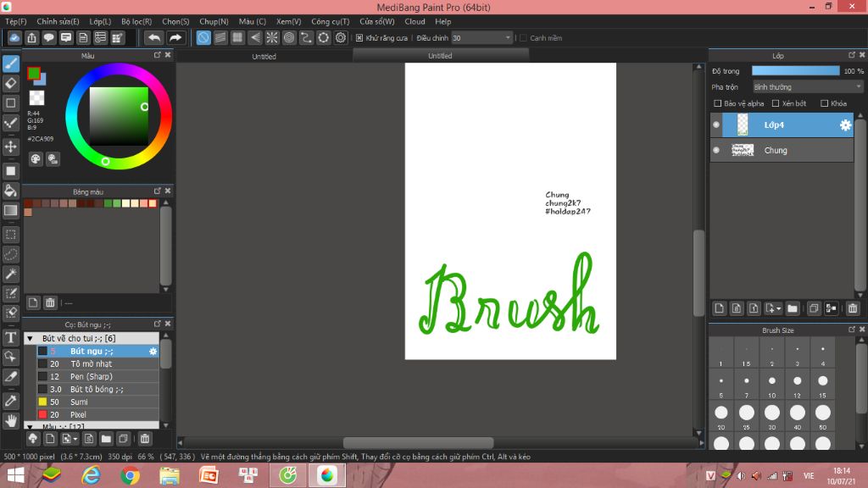Enable Canh mềm checkbox
This screenshot has height=488, width=868.
point(523,37)
